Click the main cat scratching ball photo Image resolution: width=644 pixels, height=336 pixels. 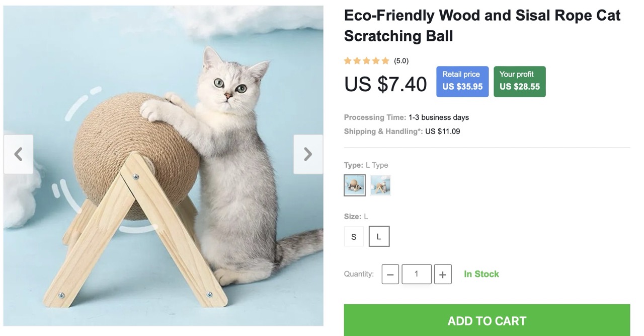coord(163,166)
